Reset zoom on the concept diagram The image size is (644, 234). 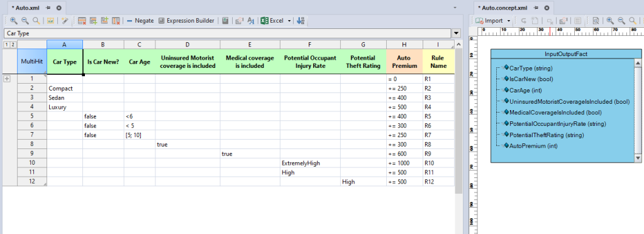tap(633, 21)
